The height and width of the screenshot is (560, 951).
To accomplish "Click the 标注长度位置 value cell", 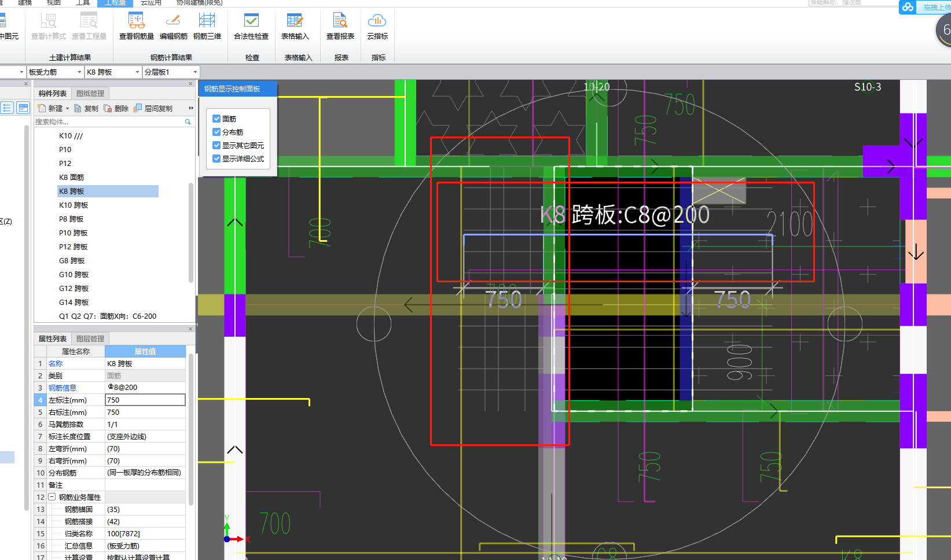I will [x=145, y=437].
